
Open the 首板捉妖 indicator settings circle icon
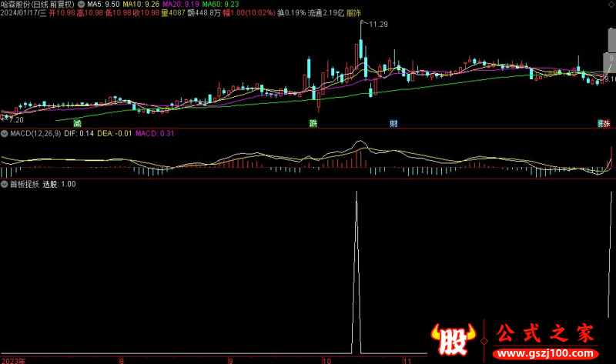(x=4, y=184)
